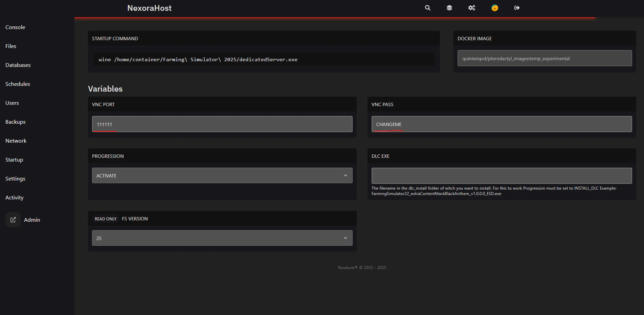Focus the VNC PASS input field

[x=502, y=124]
